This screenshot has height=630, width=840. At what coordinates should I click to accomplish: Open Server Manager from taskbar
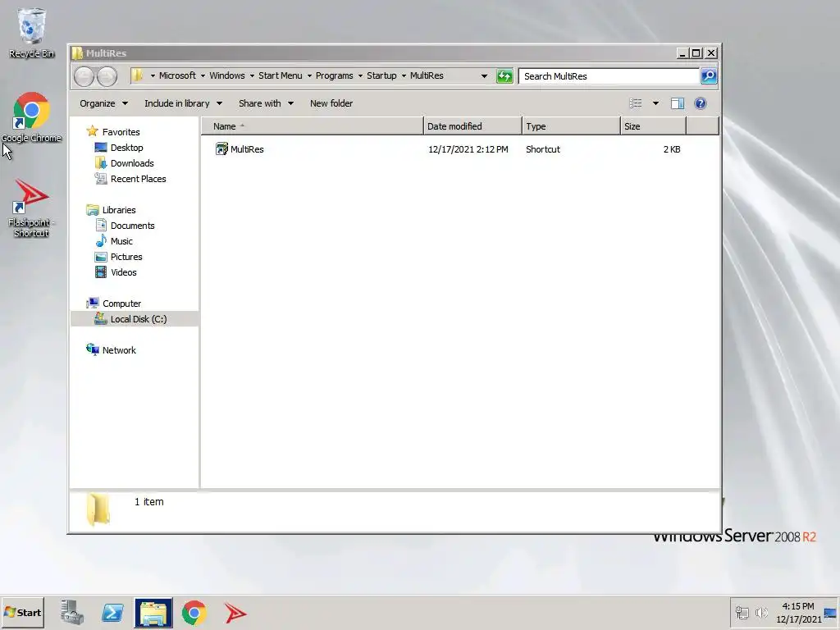(x=72, y=612)
